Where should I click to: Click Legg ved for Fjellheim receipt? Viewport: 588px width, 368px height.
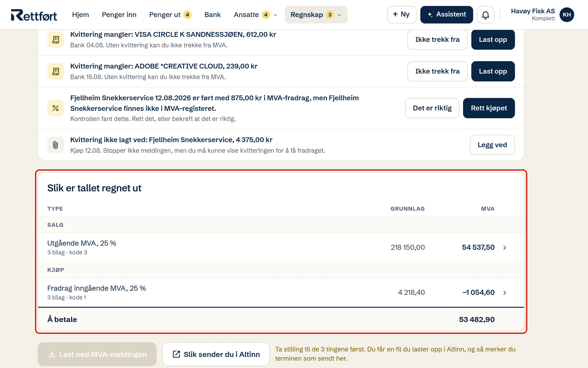492,145
